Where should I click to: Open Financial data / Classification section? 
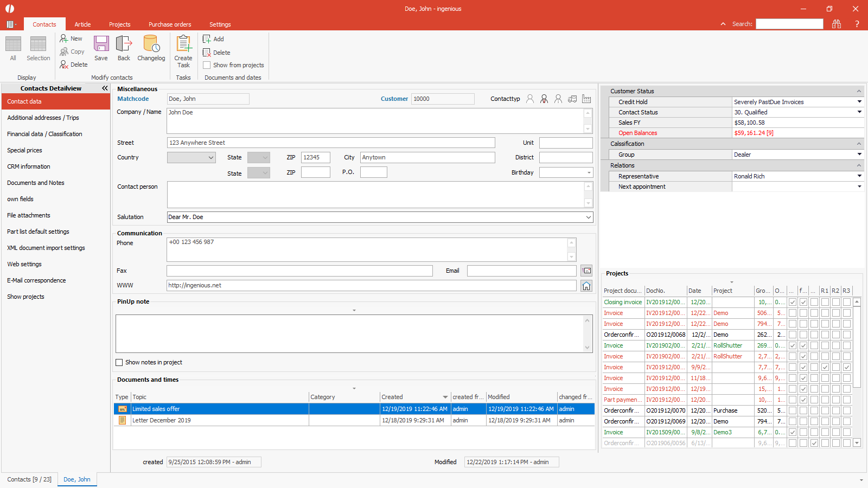pyautogui.click(x=44, y=134)
